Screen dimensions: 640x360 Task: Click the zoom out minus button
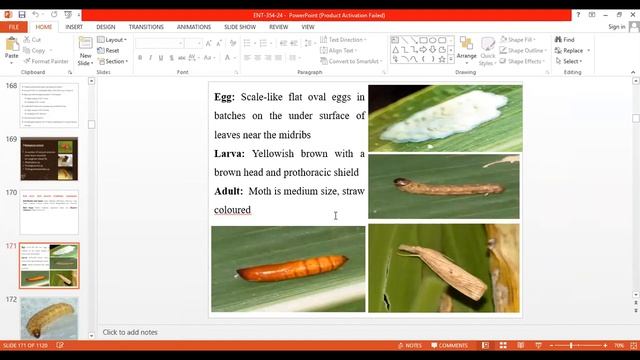[x=551, y=345]
